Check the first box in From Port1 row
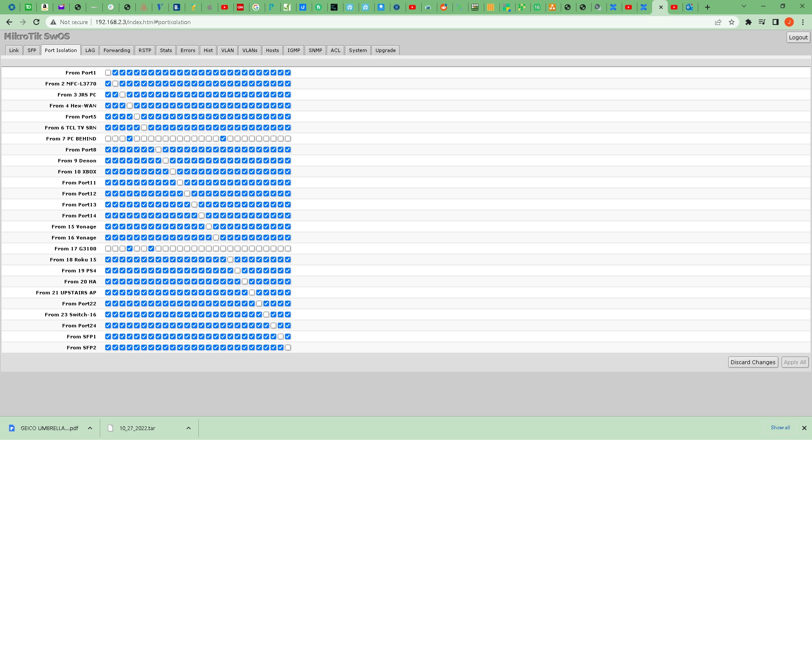This screenshot has width=812, height=664. (x=108, y=73)
